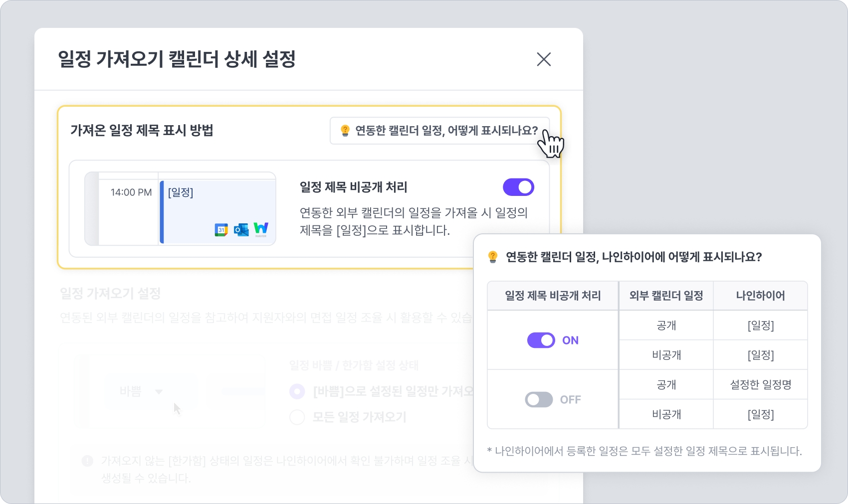Click the 일정 제목 비공개 처리 column header
This screenshot has width=848, height=504.
click(553, 296)
